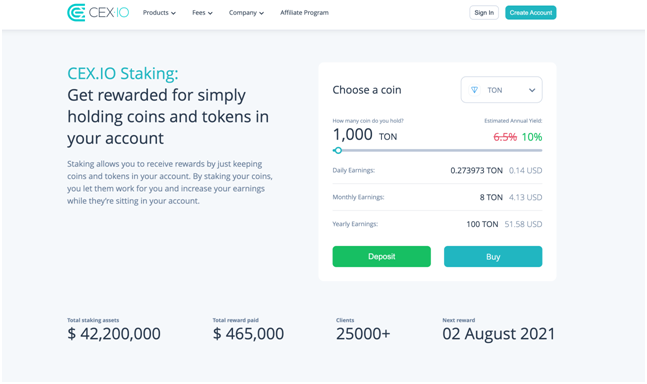Viewport: 647px width, 384px height.
Task: Open the Products menu
Action: [159, 13]
